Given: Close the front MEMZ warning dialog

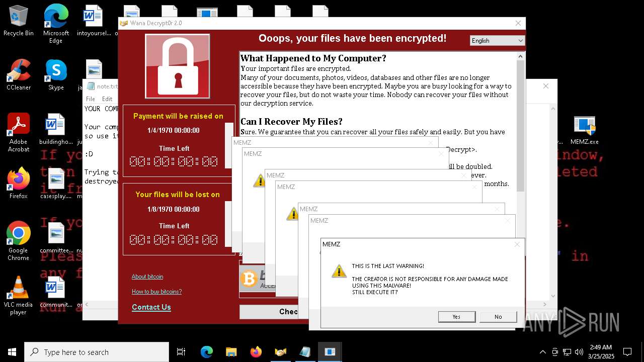Looking at the screenshot, I should click(517, 244).
